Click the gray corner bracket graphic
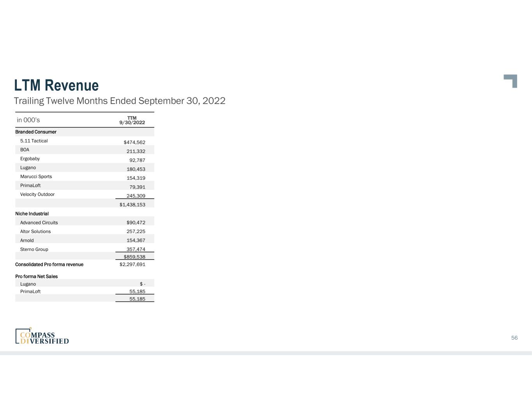 pyautogui.click(x=511, y=81)
